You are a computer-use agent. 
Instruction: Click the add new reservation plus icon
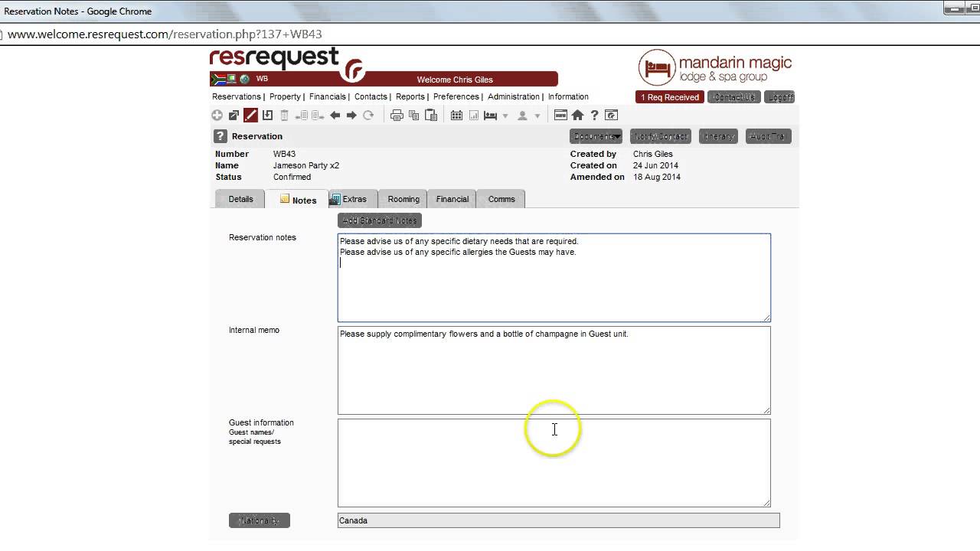(217, 116)
